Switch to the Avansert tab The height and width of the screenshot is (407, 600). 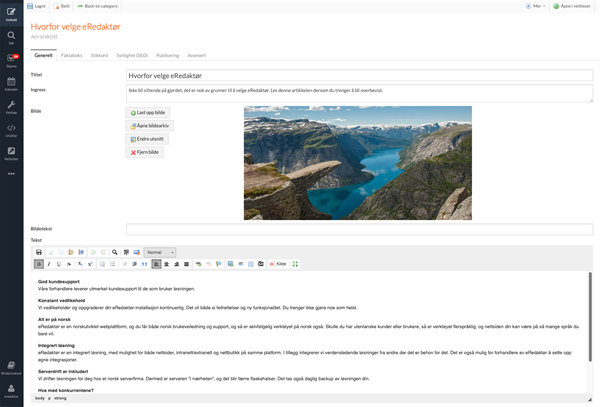pos(197,55)
